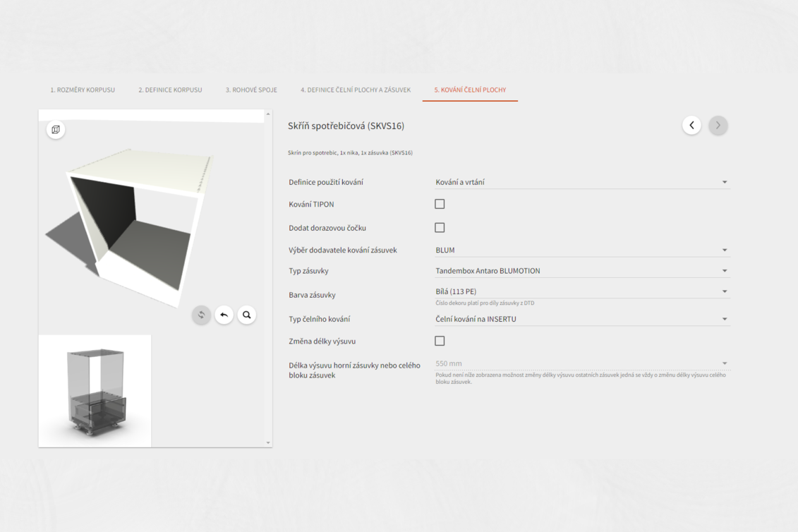Open the Barva zásuvky color dropdown
This screenshot has height=532, width=798.
click(x=581, y=291)
